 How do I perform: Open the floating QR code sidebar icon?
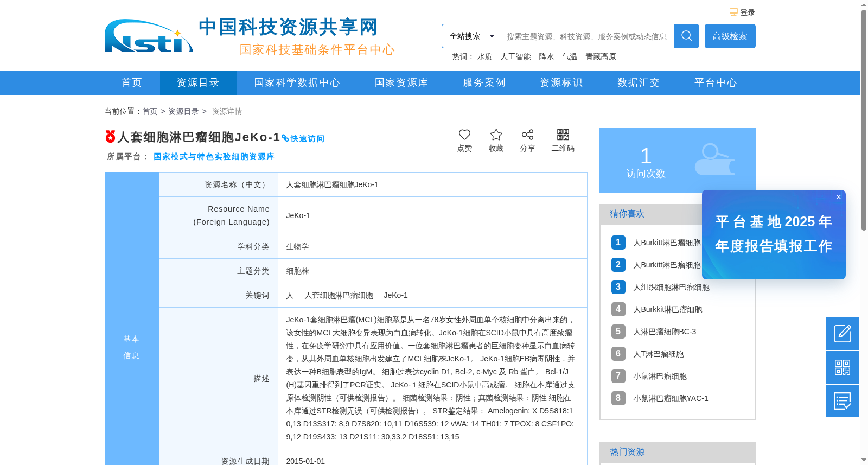843,367
